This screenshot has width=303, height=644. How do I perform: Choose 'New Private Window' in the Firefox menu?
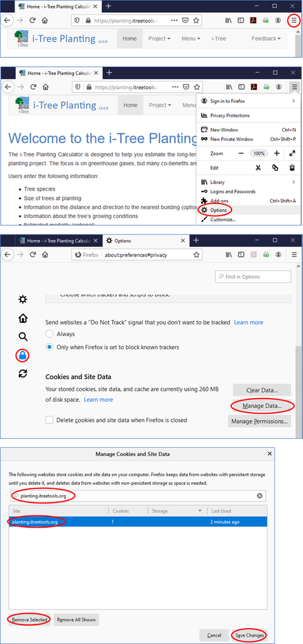tap(231, 139)
